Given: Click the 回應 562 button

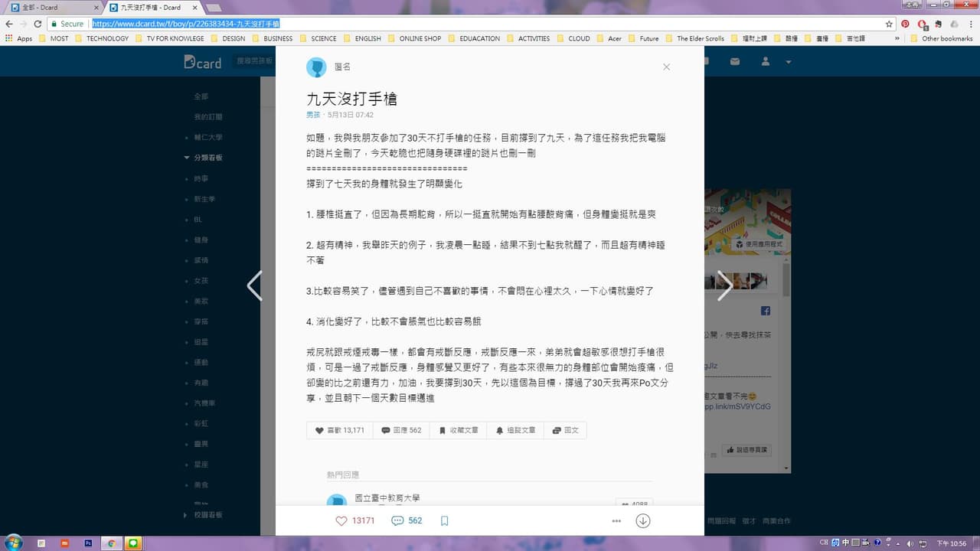Looking at the screenshot, I should point(401,430).
